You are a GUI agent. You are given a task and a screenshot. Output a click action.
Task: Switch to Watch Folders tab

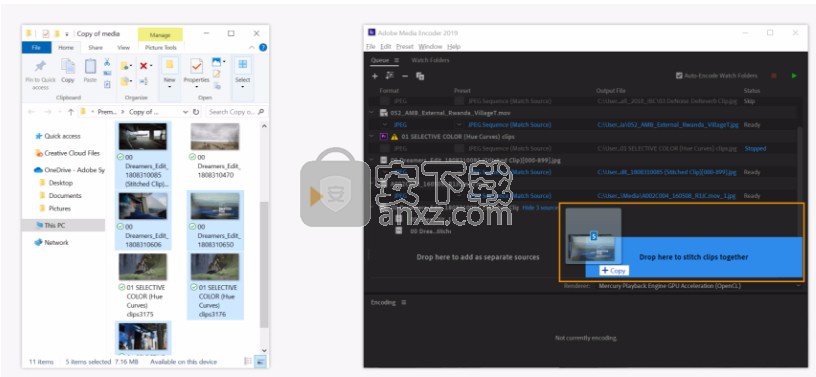pyautogui.click(x=430, y=60)
